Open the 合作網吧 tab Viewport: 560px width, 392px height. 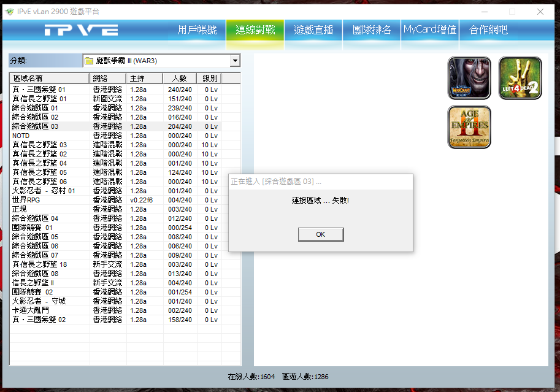coord(488,30)
